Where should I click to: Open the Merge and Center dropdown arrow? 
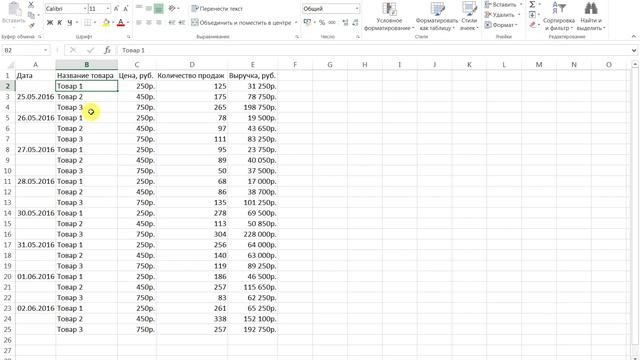(296, 22)
